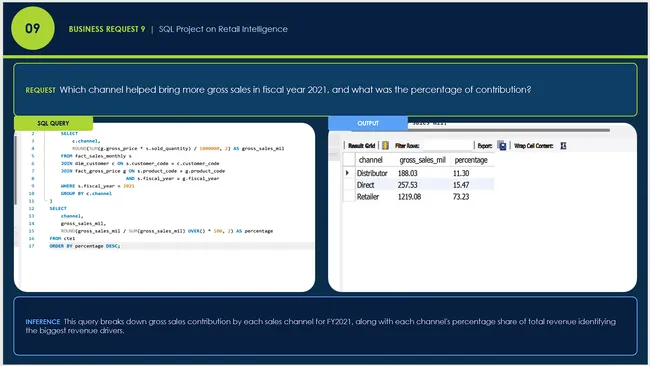
Task: Click the Result Grid label
Action: [361, 145]
